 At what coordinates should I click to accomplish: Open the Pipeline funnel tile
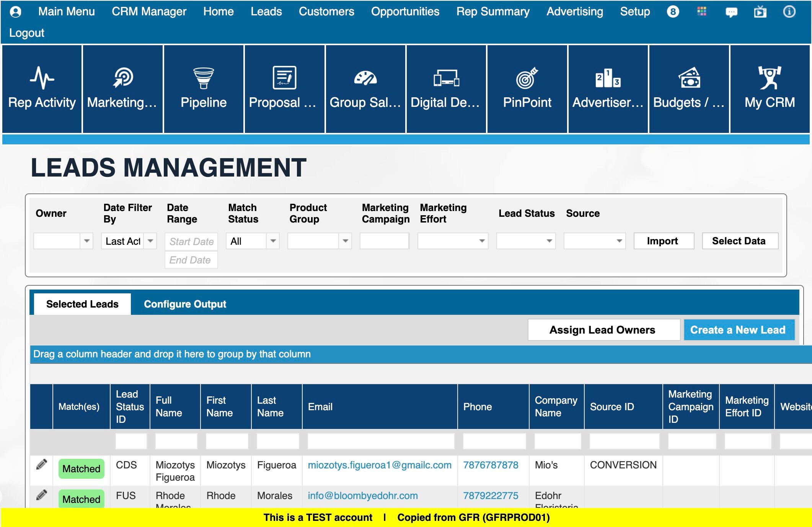(204, 89)
